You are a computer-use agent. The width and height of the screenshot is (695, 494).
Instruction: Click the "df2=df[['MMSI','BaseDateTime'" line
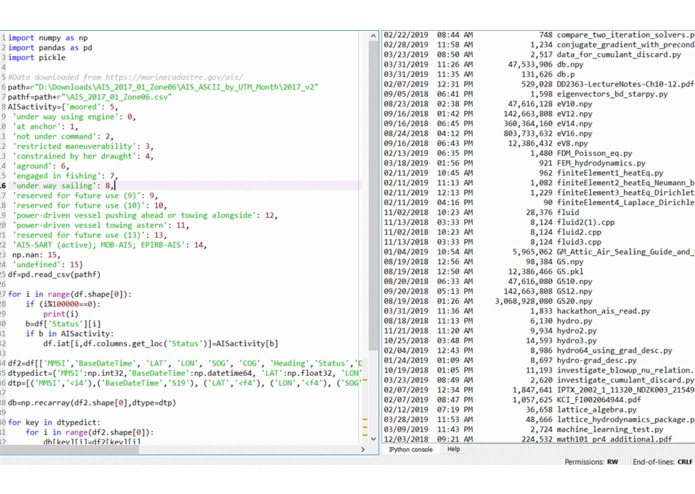[185, 363]
